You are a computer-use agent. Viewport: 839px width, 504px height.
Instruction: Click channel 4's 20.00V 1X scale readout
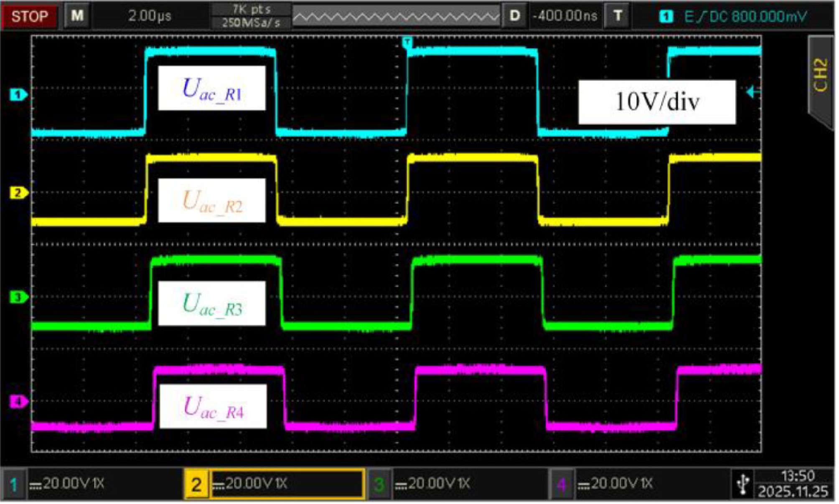(615, 484)
